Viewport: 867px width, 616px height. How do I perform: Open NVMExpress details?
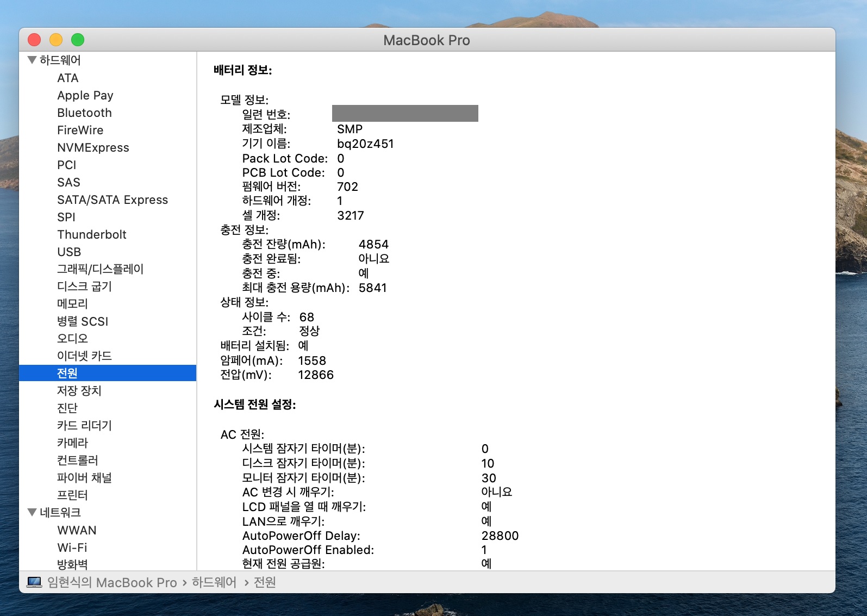tap(93, 147)
